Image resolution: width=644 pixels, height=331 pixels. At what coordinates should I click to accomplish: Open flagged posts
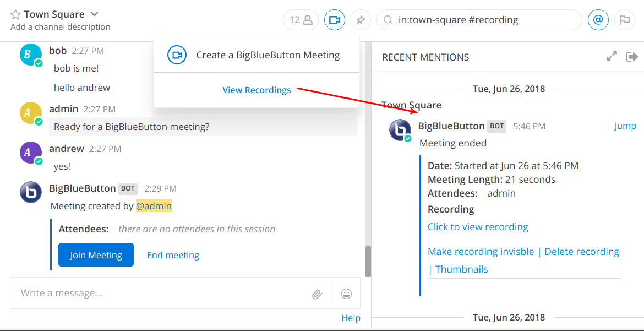coord(624,20)
